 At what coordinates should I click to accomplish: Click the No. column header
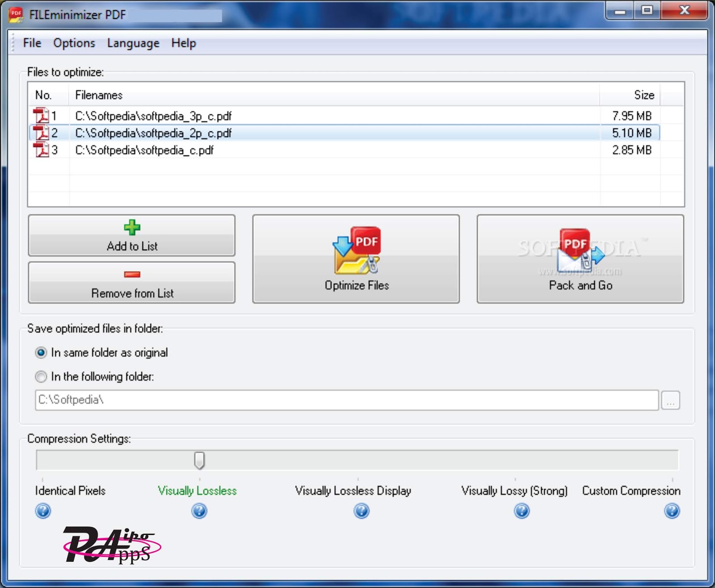click(48, 95)
